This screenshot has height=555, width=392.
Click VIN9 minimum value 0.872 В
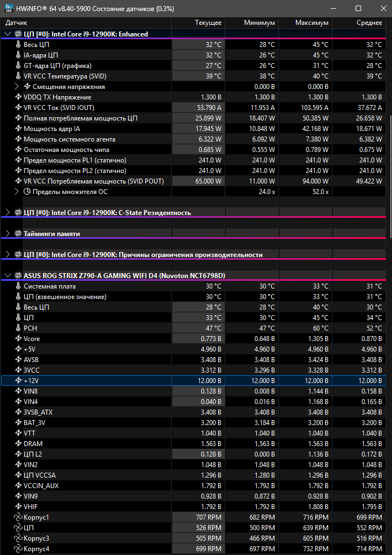[x=264, y=496]
